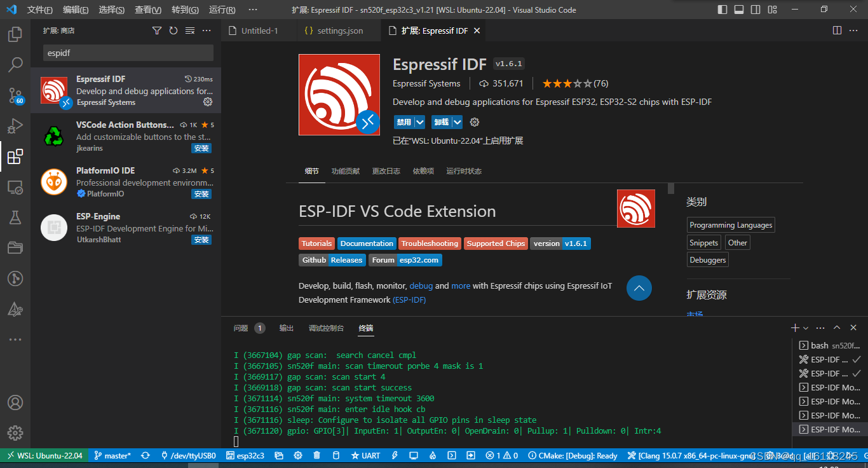Screen dimensions: 868x468
Task: Filter extensions with the funnel icon
Action: (x=157, y=31)
